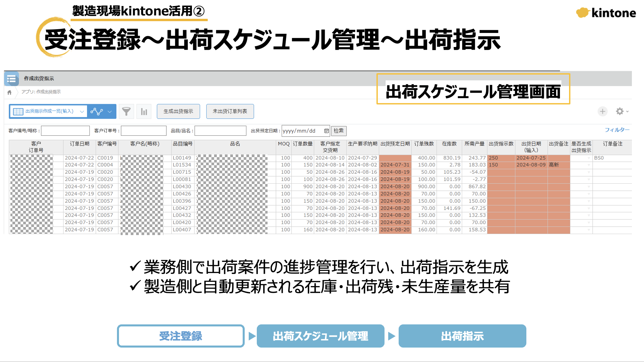Image resolution: width=644 pixels, height=362 pixels.
Task: Click the 出货日期 cell 2024-08-09
Action: click(x=531, y=165)
